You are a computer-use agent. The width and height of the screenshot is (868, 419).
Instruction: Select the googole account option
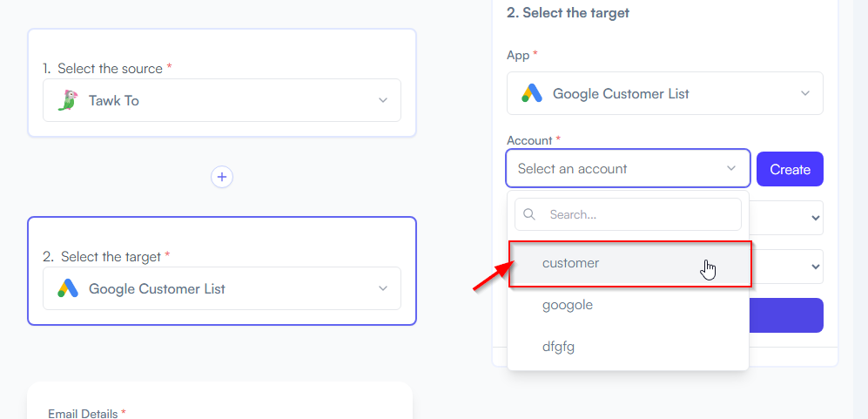tap(628, 305)
